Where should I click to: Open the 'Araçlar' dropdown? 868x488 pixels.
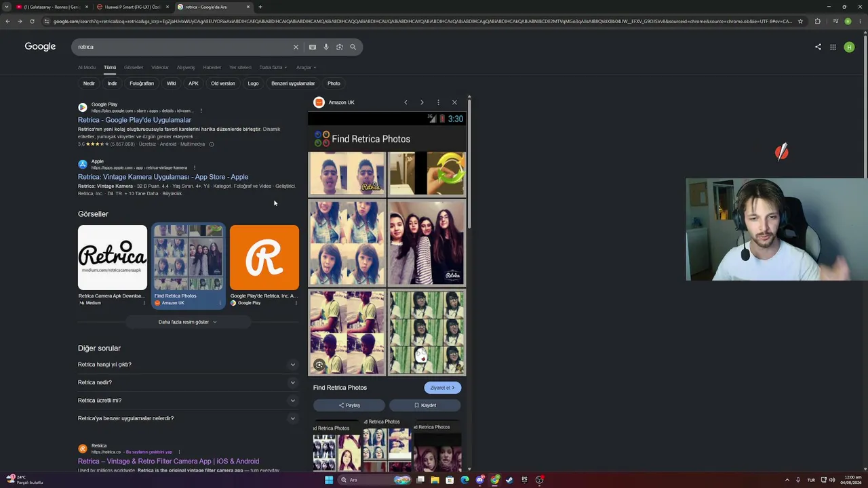[x=307, y=68]
